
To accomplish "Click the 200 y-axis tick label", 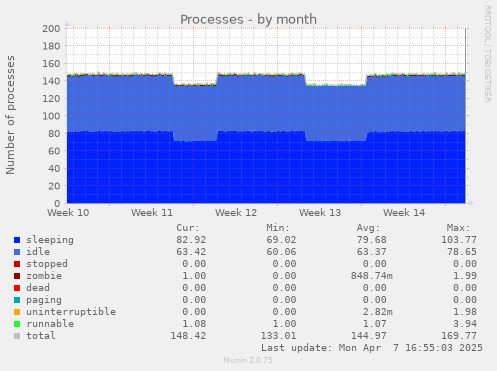I will tap(51, 29).
